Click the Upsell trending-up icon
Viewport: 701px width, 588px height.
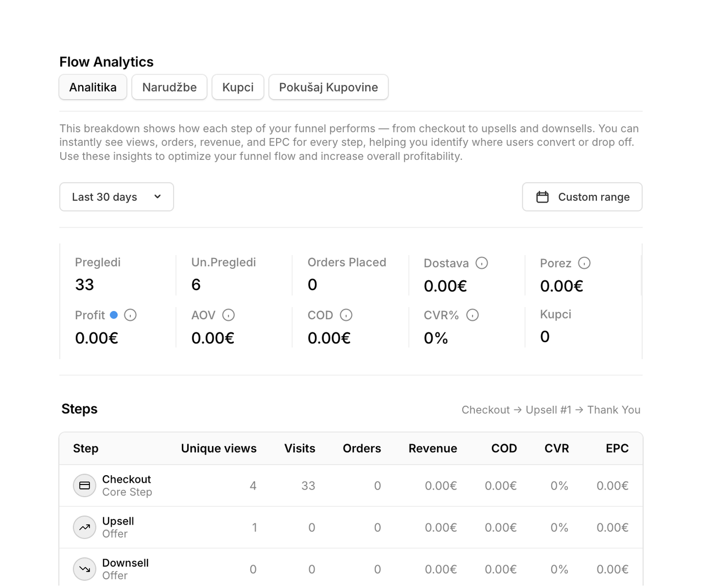point(84,527)
